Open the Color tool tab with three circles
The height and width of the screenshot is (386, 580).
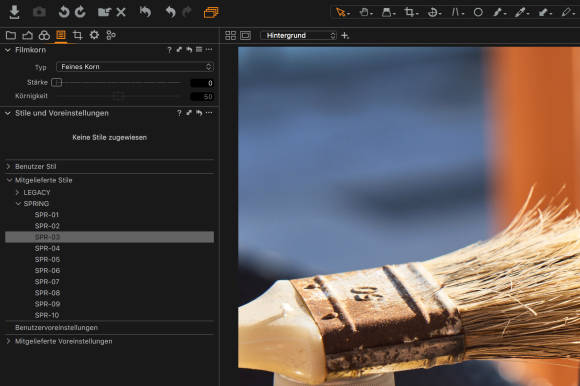44,35
